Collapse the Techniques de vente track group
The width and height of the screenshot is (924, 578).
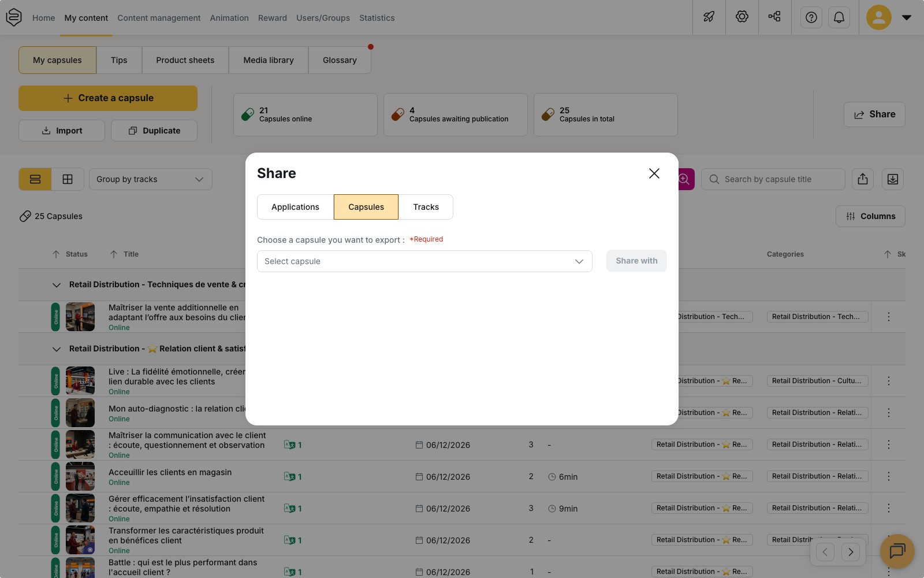tap(56, 285)
